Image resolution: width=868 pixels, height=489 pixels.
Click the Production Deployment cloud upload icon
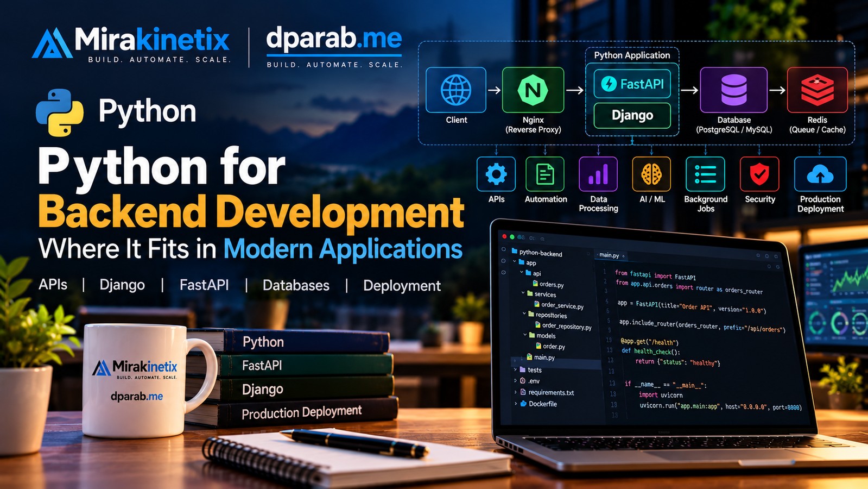(820, 174)
